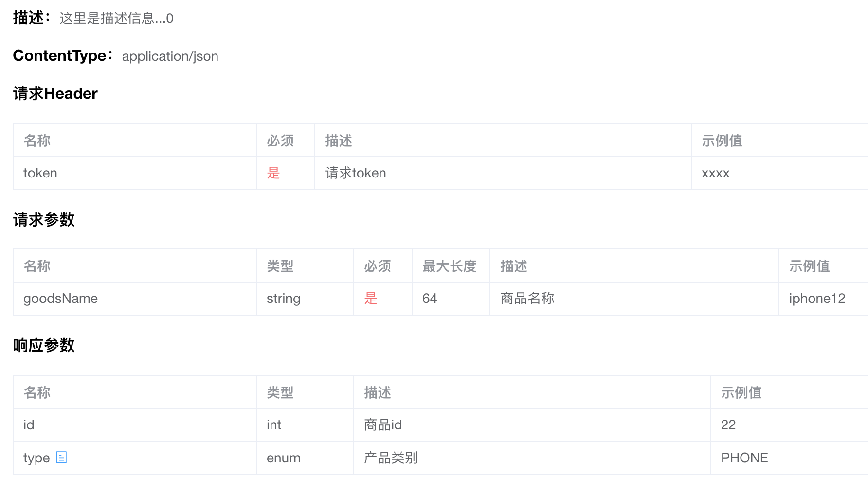The image size is (868, 495).
Task: Click the 64 max length cell
Action: coord(451,299)
